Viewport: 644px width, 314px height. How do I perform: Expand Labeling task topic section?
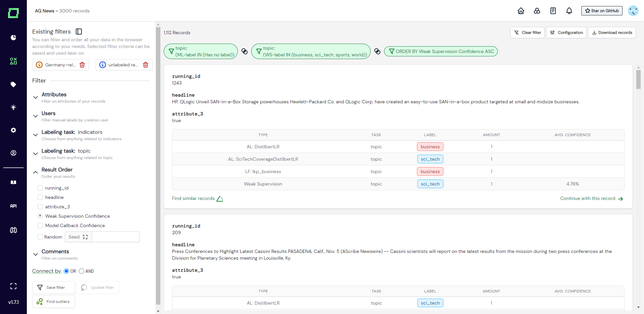[x=36, y=154]
